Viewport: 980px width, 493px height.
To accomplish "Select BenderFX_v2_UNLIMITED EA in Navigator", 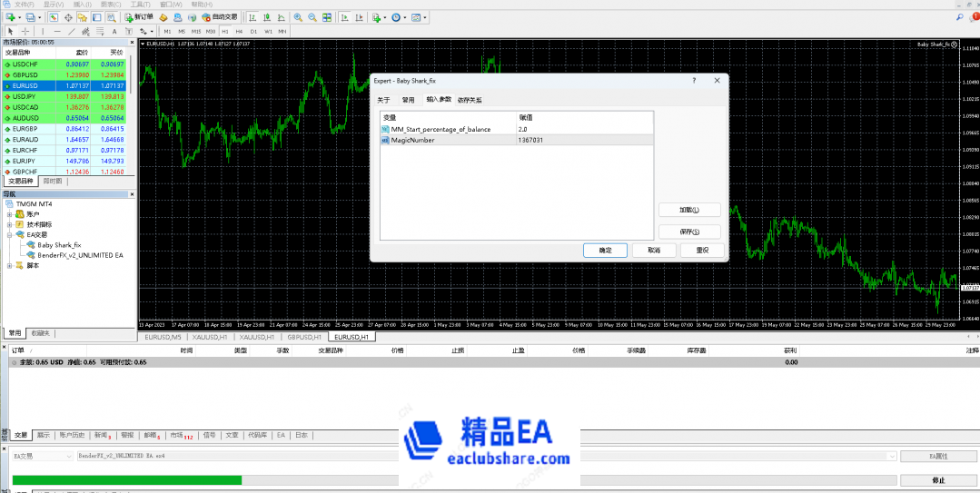I will [x=80, y=255].
